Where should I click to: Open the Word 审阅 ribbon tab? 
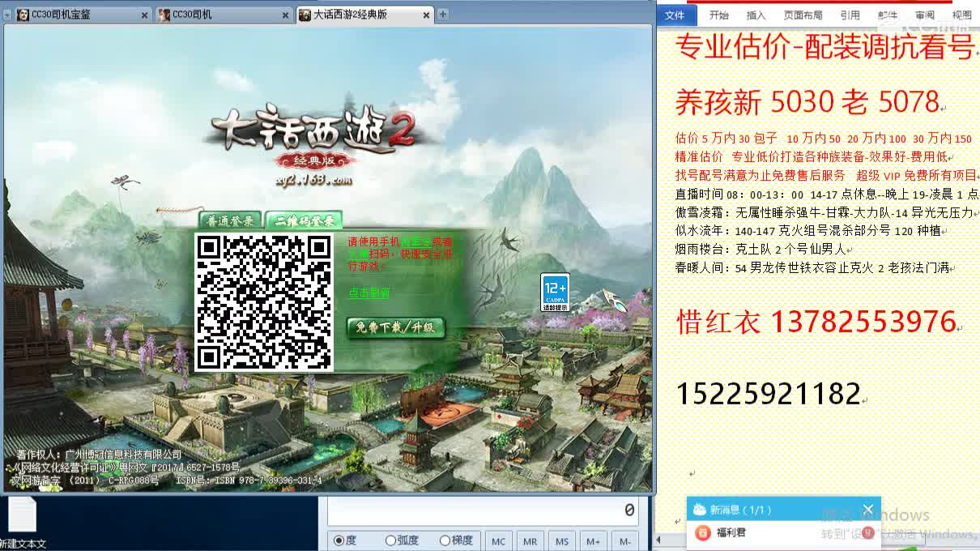tap(925, 15)
